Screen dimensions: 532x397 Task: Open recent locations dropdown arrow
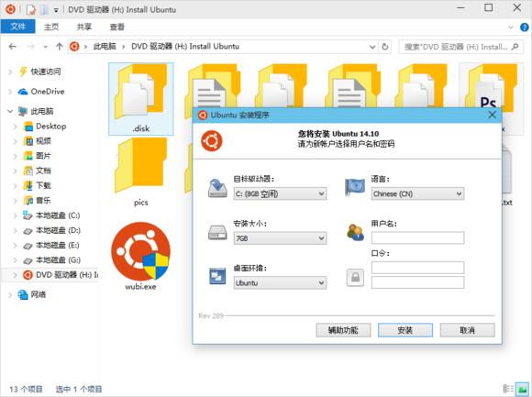46,47
